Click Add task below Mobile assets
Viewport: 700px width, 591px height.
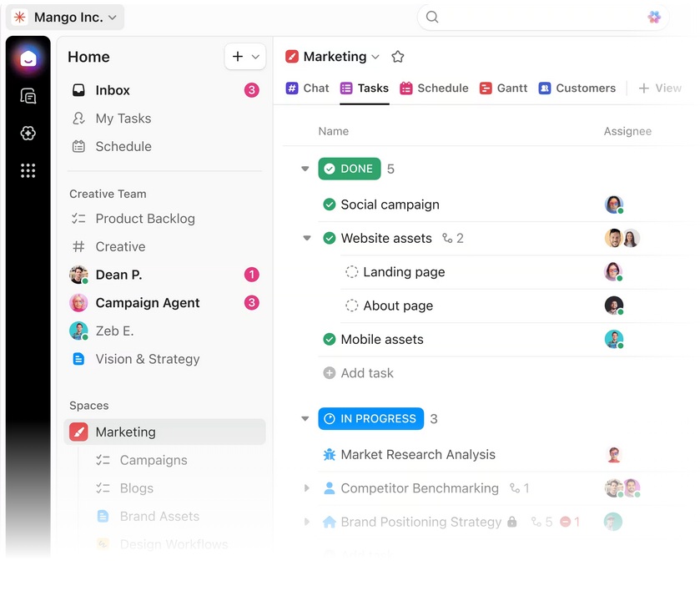coord(358,373)
